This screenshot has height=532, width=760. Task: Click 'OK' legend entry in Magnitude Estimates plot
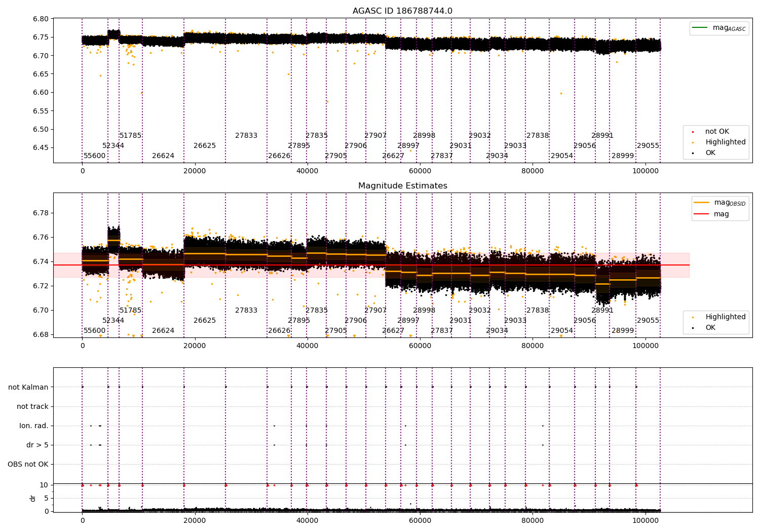704,327
